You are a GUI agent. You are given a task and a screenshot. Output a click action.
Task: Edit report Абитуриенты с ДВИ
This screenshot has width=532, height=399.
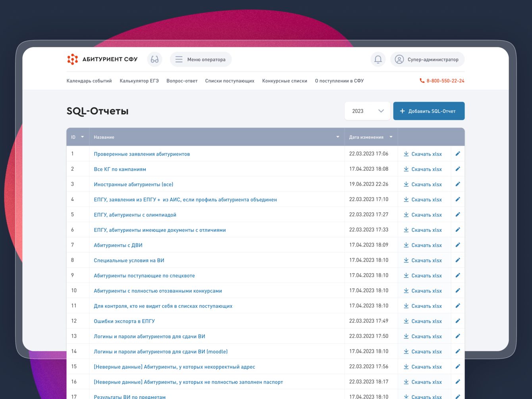tap(458, 245)
